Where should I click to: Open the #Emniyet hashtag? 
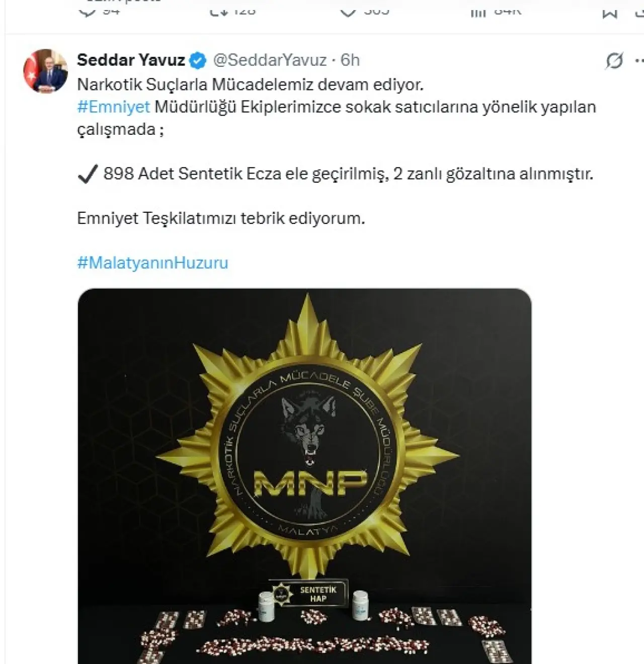(114, 107)
